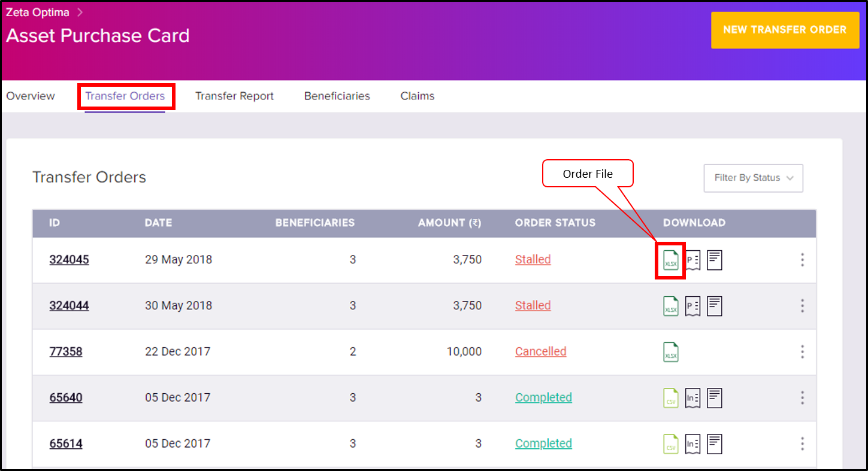The height and width of the screenshot is (471, 868).
Task: Switch to the Overview tab
Action: click(x=31, y=96)
